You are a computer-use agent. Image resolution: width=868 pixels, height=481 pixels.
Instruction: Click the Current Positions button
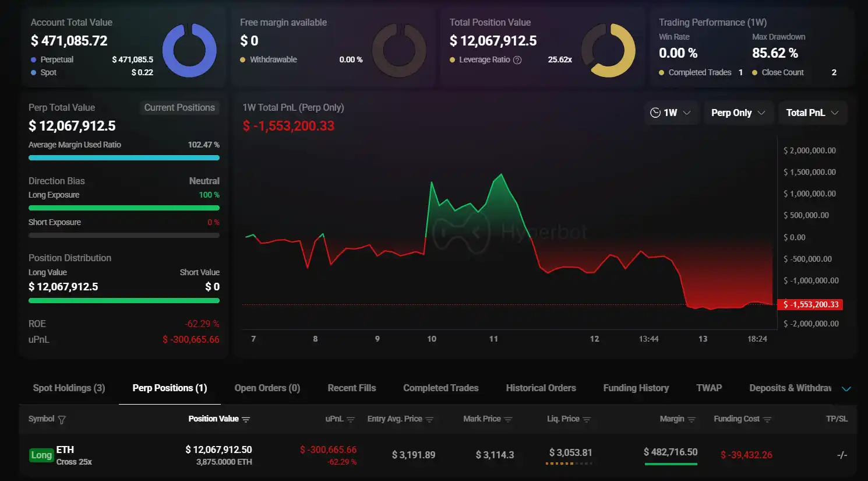(179, 107)
